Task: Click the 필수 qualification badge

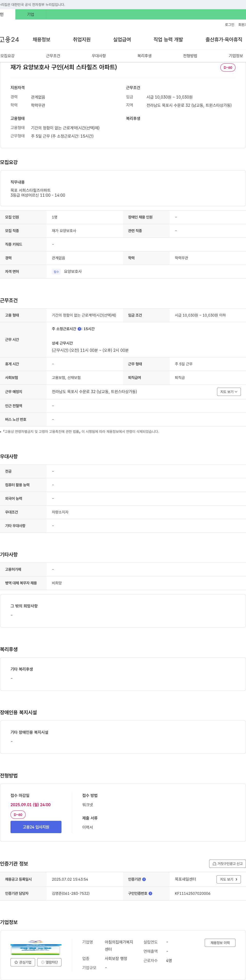Action: (x=56, y=272)
